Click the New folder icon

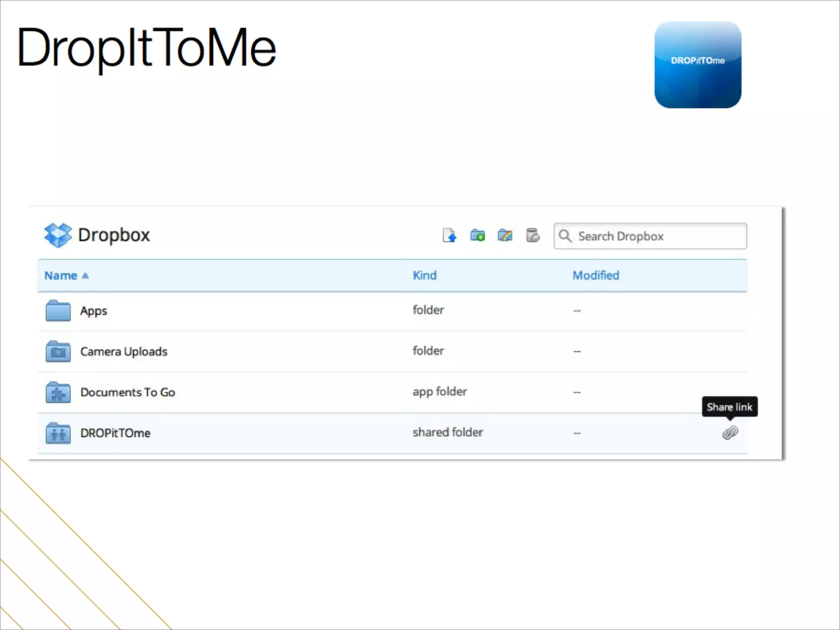[x=477, y=236]
